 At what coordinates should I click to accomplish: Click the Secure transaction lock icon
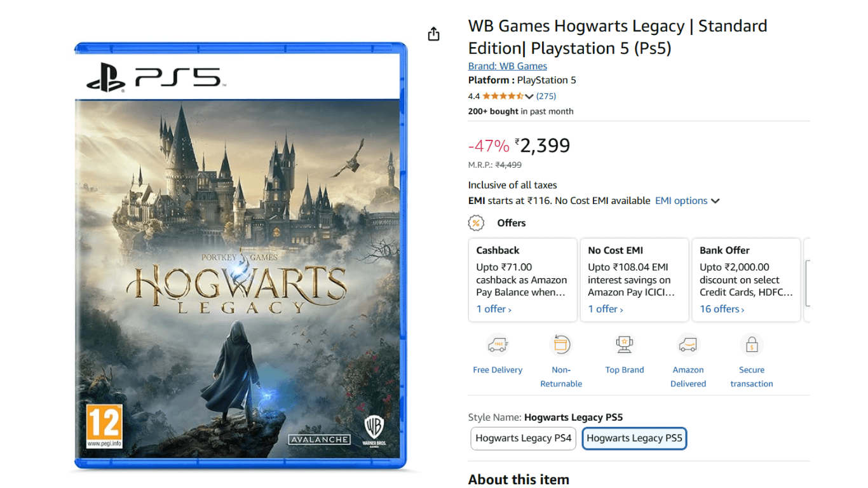752,345
